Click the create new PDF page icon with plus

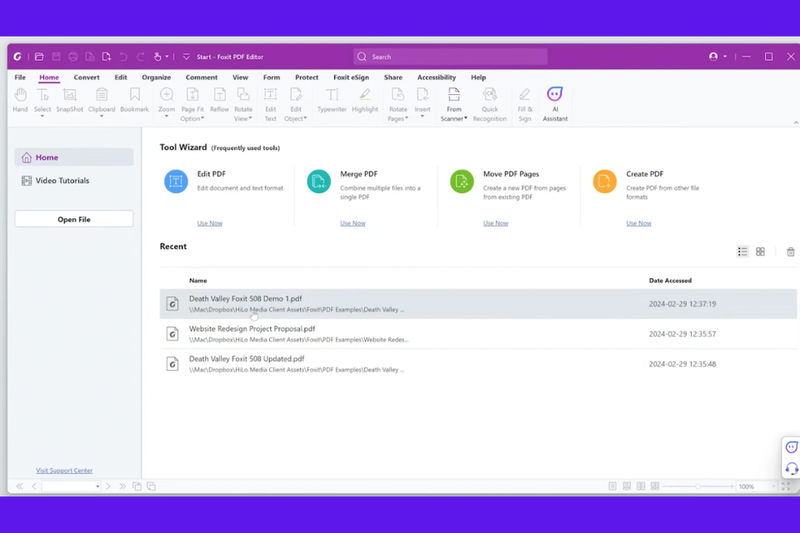pos(106,57)
